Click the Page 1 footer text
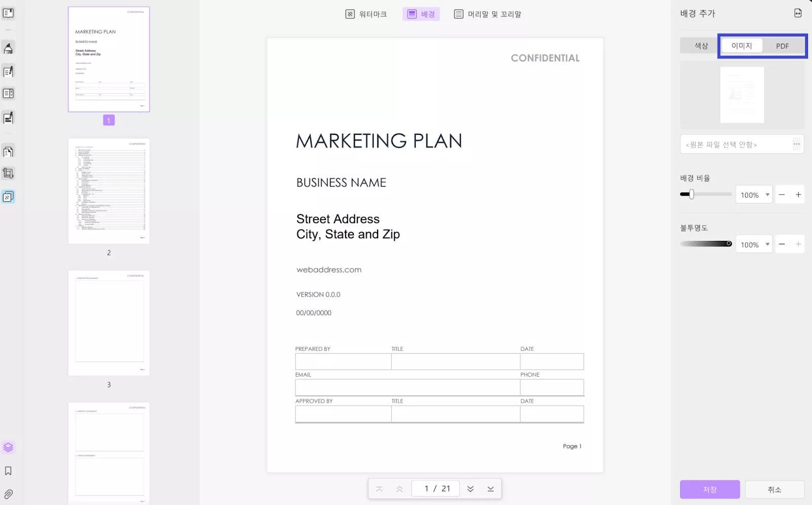This screenshot has height=505, width=812. tap(572, 446)
